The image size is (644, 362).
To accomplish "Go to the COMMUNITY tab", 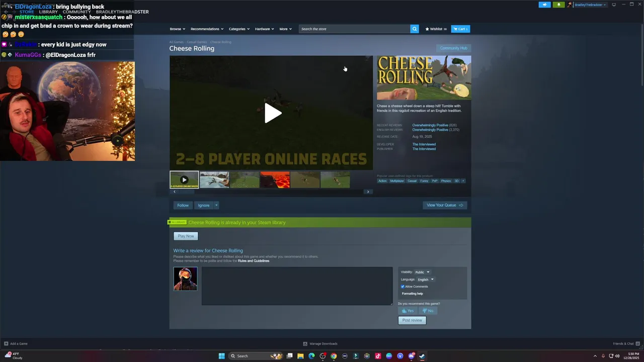I will point(76,12).
